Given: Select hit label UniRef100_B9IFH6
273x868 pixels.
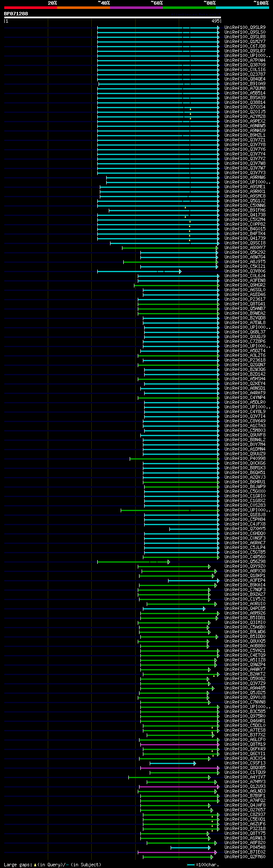Looking at the screenshot, I should point(245,210).
